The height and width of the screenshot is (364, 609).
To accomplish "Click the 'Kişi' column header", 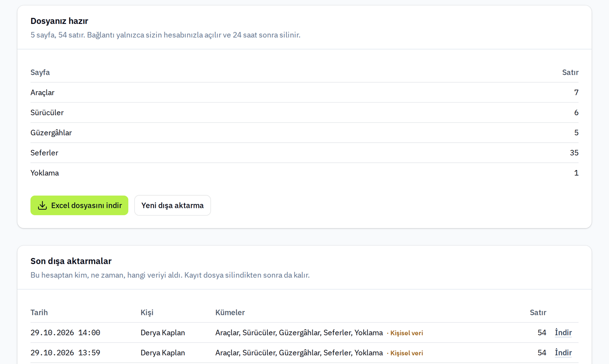I will (x=147, y=312).
